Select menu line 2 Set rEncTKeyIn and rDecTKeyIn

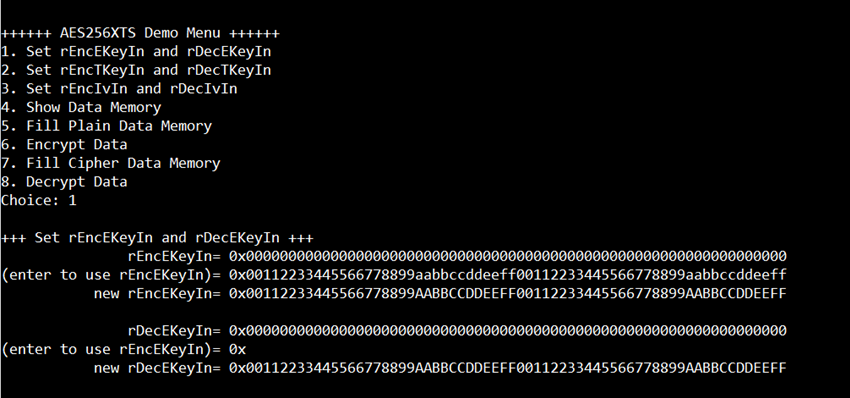coord(136,70)
